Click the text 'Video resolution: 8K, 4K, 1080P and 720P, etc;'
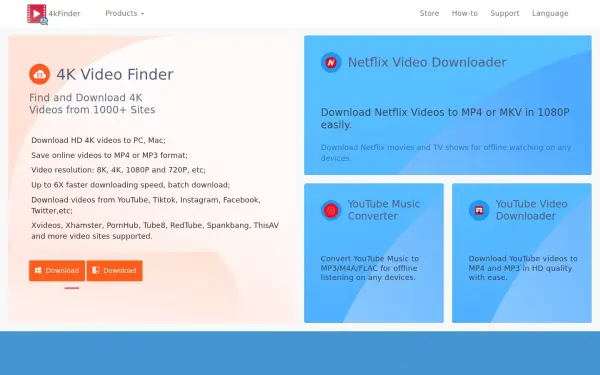Viewport: 600px width, 375px height. [x=119, y=170]
